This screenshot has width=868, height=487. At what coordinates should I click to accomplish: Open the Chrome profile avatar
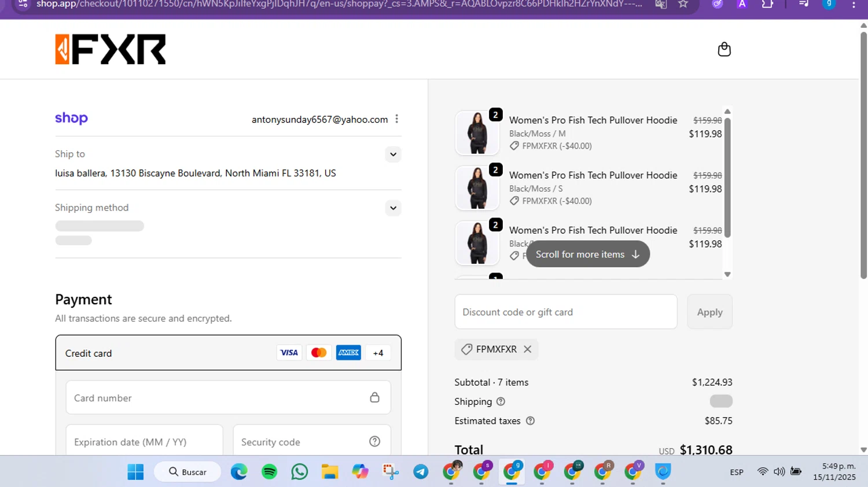[829, 4]
